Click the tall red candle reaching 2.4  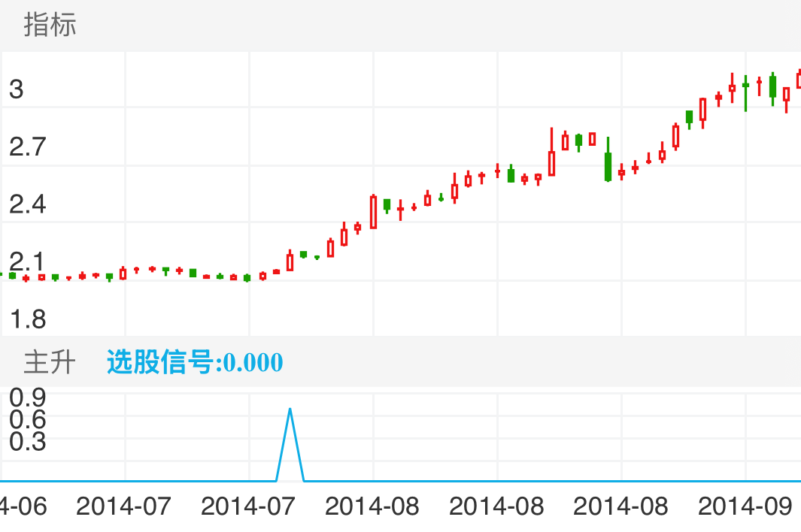374,211
